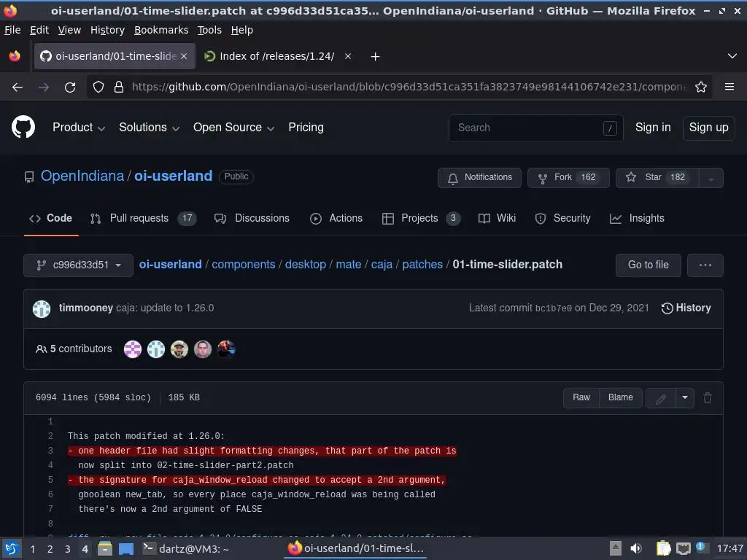Click the trash delete file icon

tap(708, 397)
